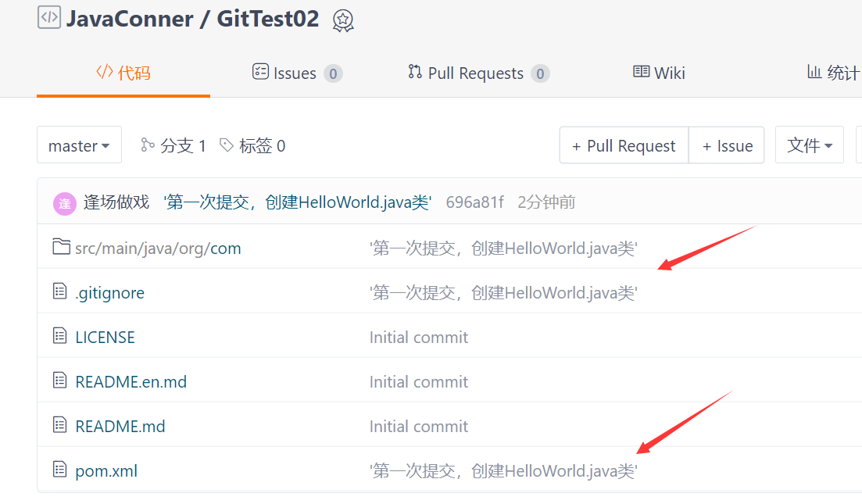862x504 pixels.
Task: Click the 统计 tab bar chart icon
Action: click(814, 71)
